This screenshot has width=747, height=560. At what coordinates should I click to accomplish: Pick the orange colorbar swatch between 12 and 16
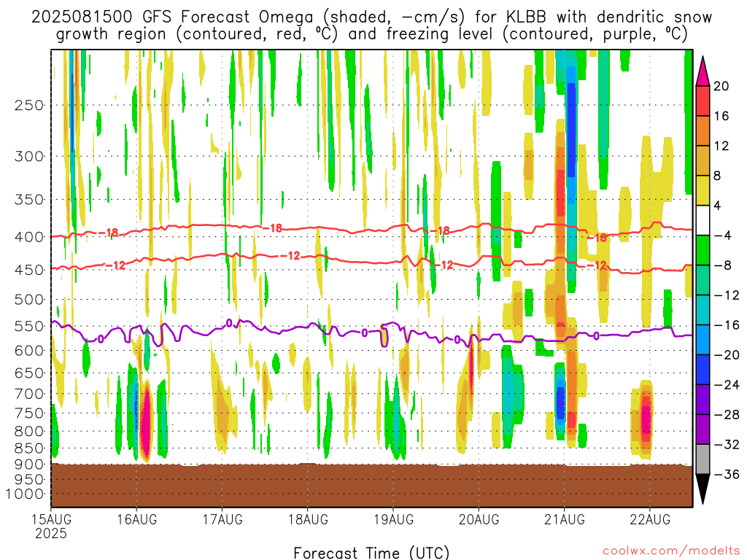tap(703, 131)
